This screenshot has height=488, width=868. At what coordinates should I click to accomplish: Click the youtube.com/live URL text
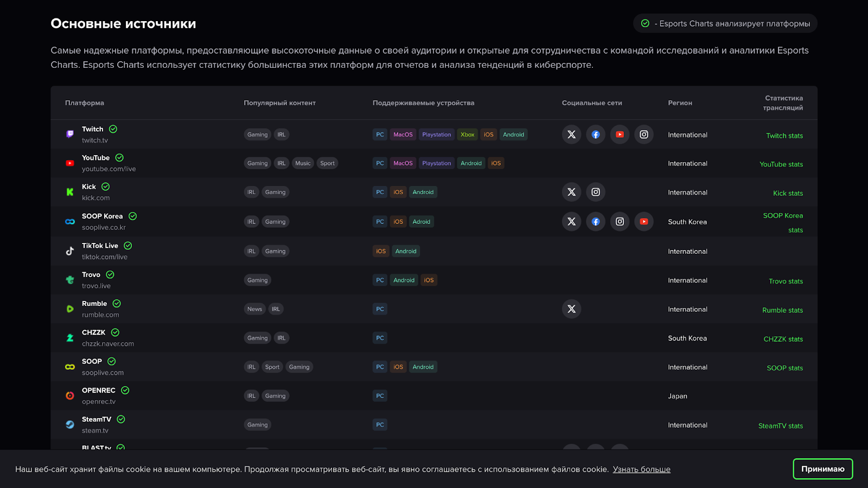(109, 169)
